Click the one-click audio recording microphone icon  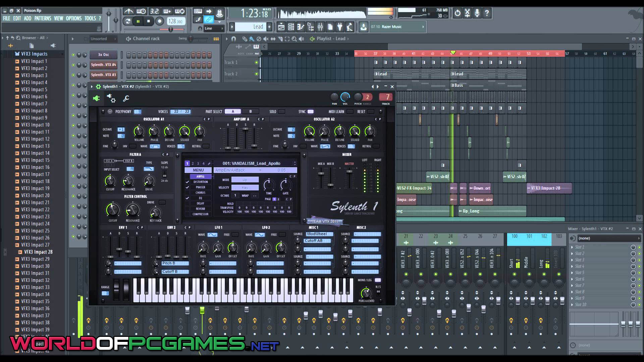(x=477, y=13)
